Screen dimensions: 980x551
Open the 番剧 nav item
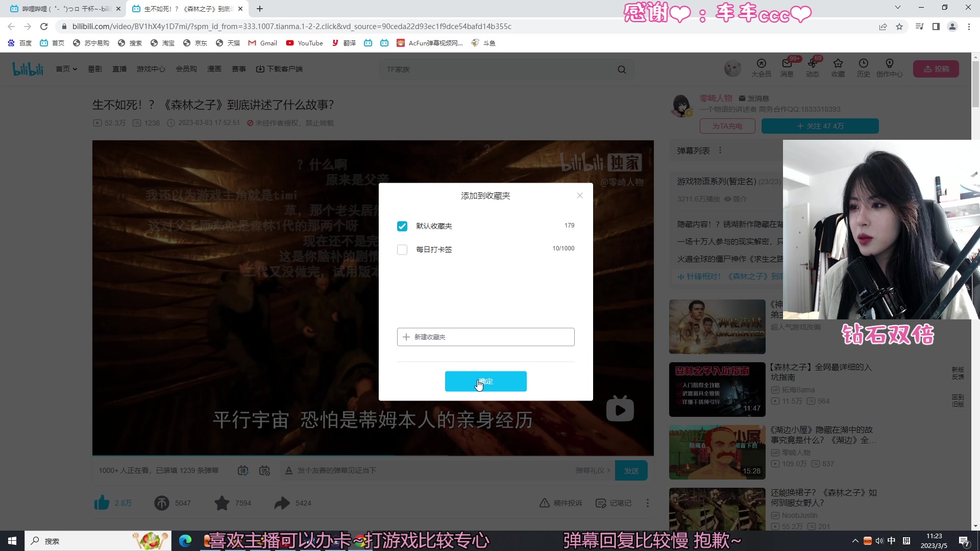(x=95, y=69)
